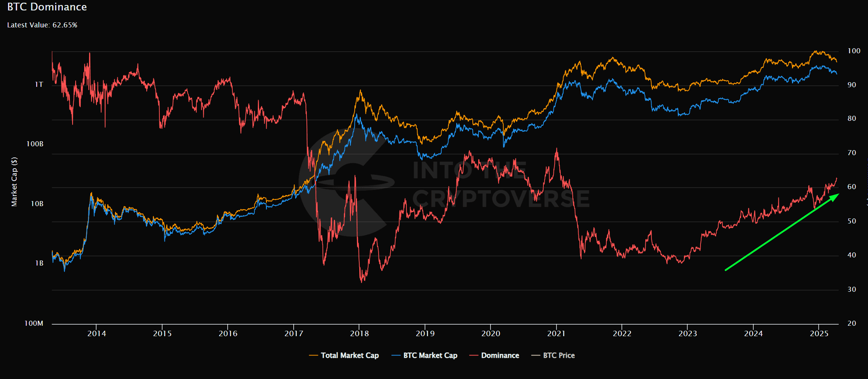Select the 2017 tick on the x-axis

294,333
